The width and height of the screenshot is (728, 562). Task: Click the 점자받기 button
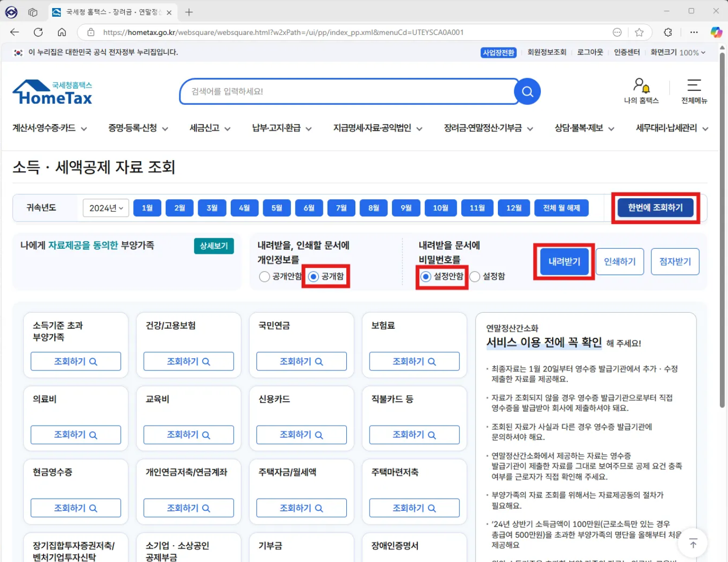tap(675, 261)
